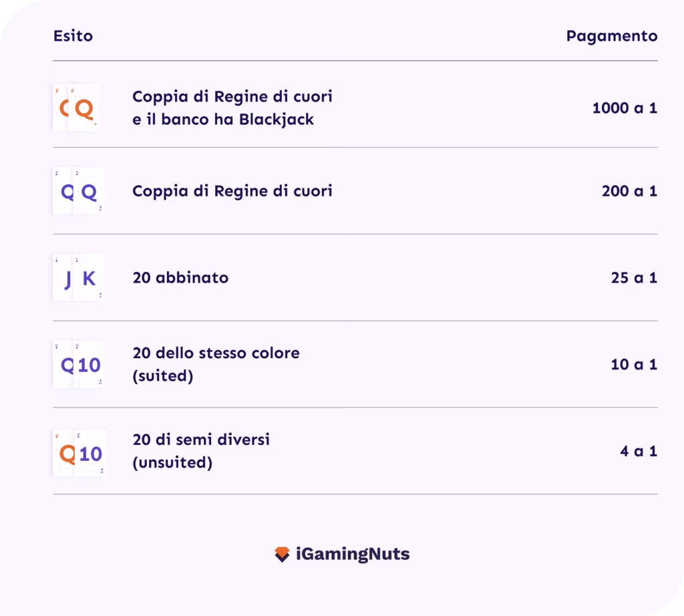
Task: Click the orange Queen pair card icon
Action: tap(77, 108)
